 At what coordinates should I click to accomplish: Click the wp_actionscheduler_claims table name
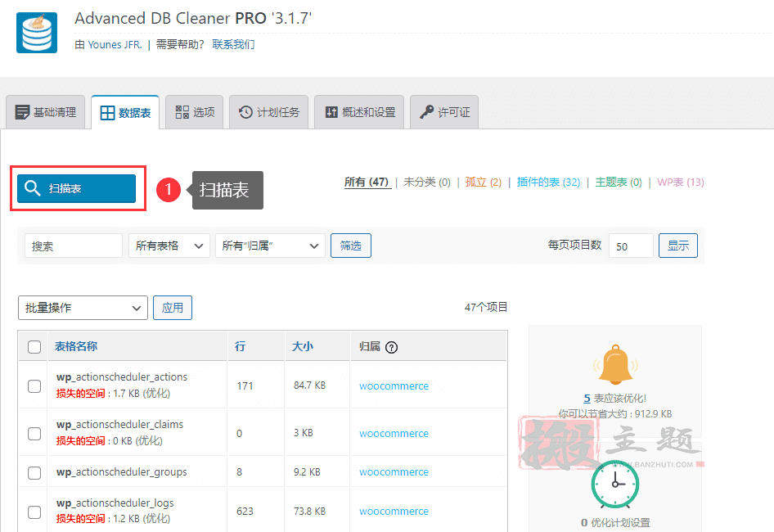click(x=119, y=424)
